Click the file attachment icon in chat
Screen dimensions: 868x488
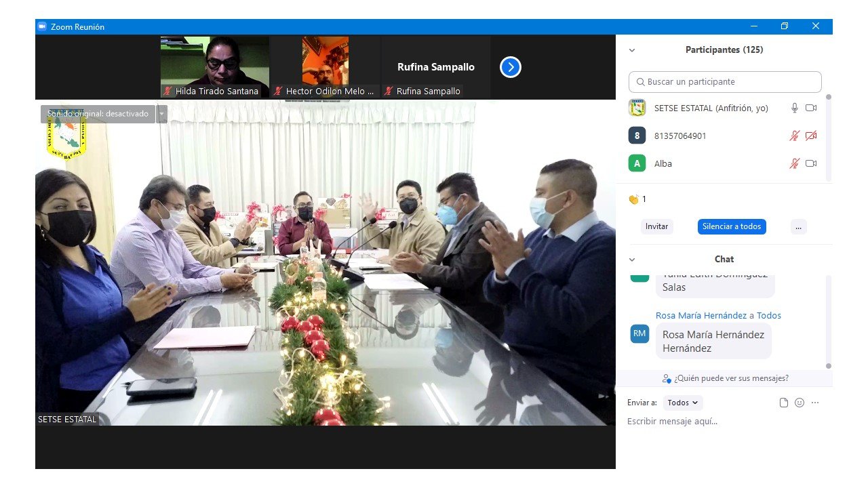(x=784, y=403)
